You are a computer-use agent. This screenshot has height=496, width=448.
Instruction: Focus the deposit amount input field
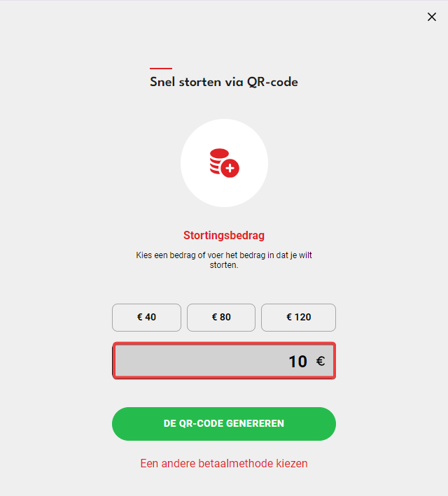[224, 360]
